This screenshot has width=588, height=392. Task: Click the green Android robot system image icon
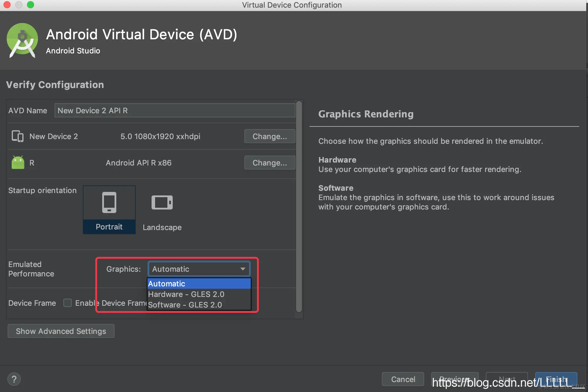[18, 163]
